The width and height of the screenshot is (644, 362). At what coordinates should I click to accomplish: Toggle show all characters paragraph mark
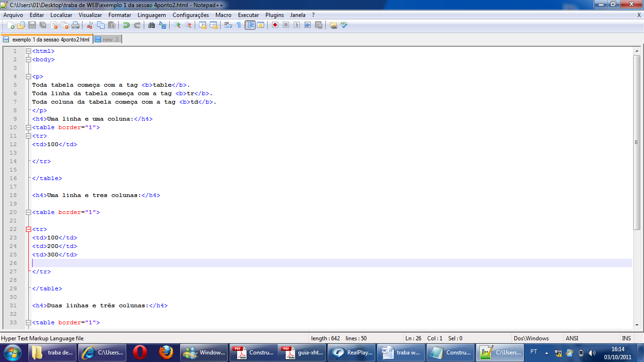(x=239, y=25)
